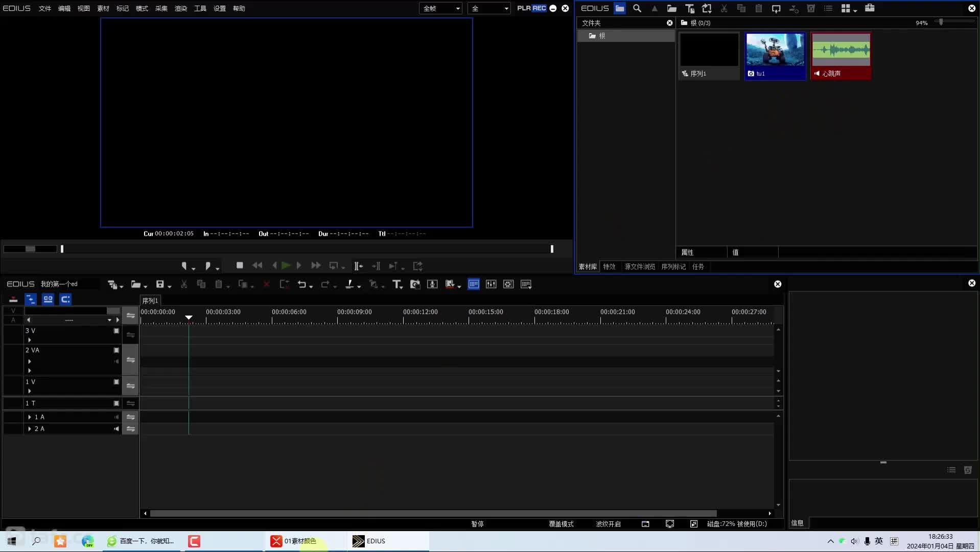Save the project with the disk icon
The image size is (980, 552).
[160, 284]
